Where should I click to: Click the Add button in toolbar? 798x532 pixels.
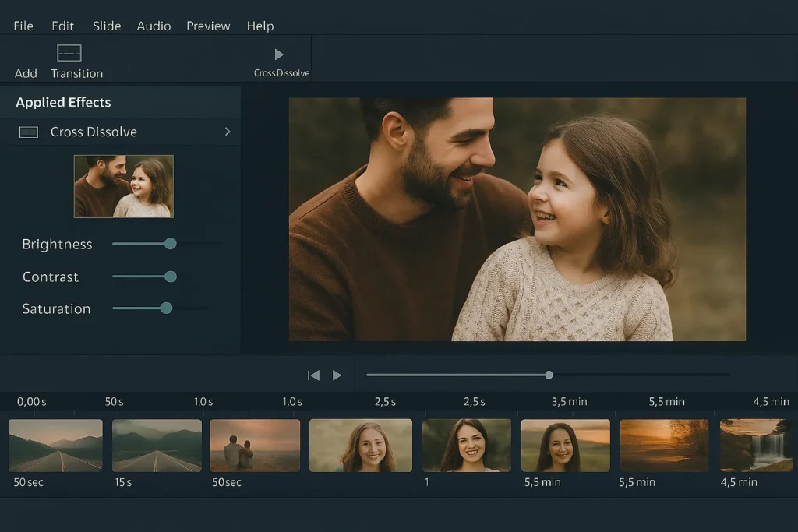coord(26,73)
